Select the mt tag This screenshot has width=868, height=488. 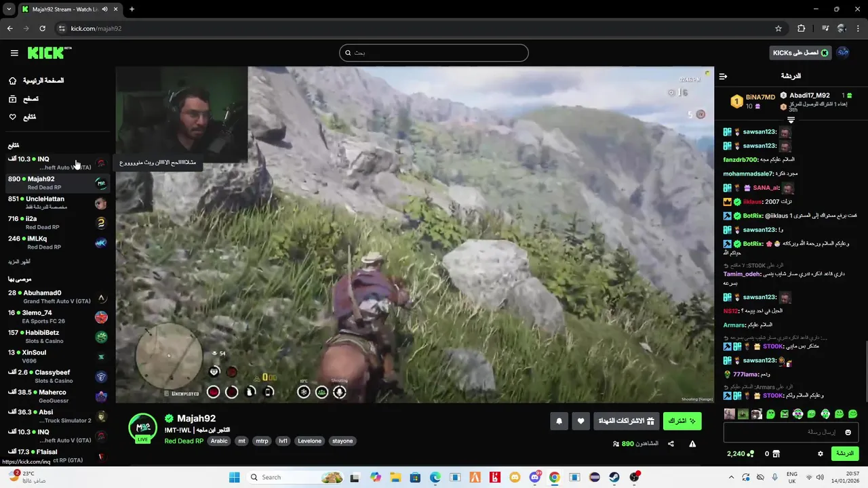(x=241, y=441)
